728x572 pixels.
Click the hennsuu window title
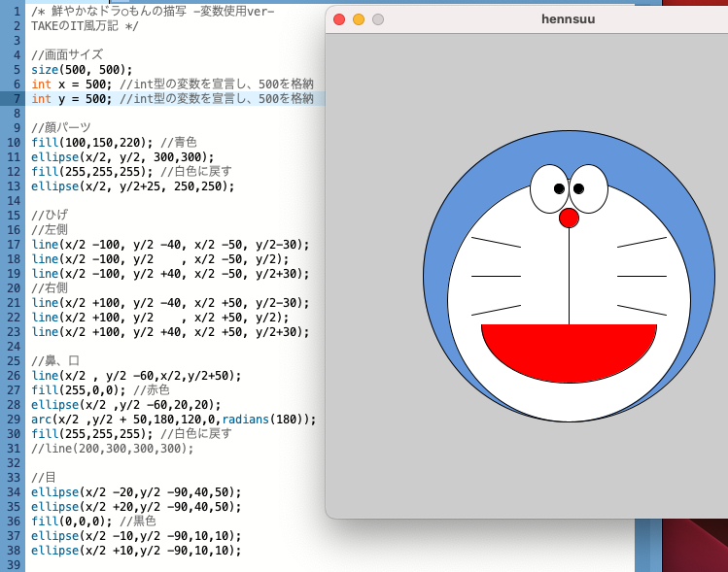[569, 19]
